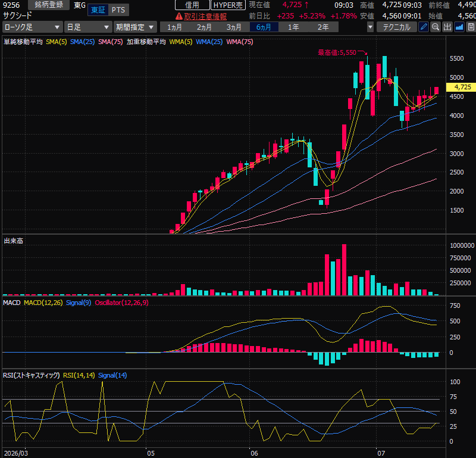Image resolution: width=476 pixels, height=458 pixels.
Task: Select the 1年 period tab
Action: (293, 27)
